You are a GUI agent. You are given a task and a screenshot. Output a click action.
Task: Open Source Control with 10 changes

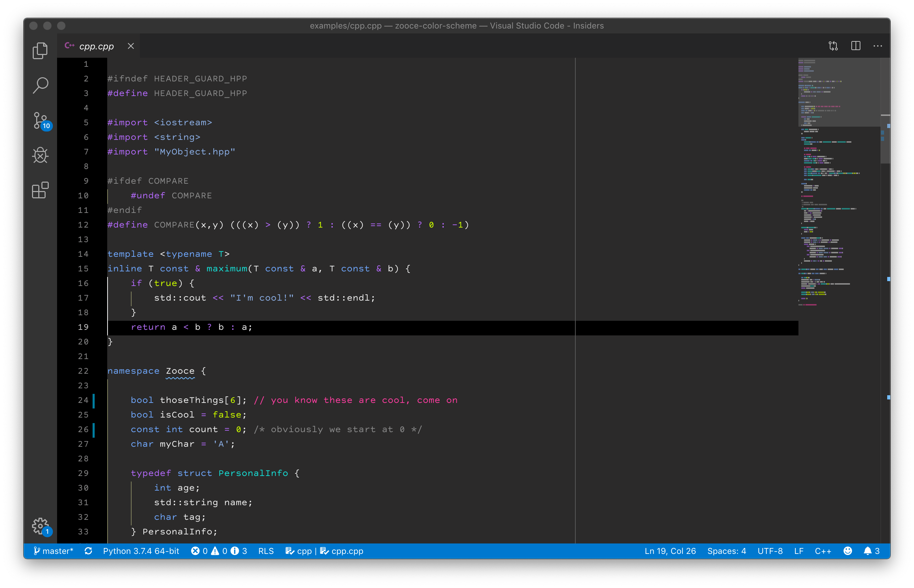(40, 121)
